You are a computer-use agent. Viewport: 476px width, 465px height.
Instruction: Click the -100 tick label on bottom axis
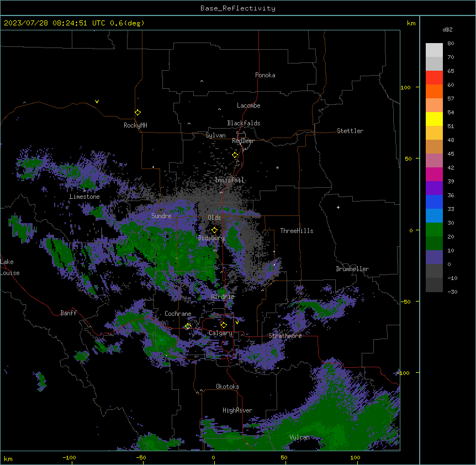click(69, 457)
